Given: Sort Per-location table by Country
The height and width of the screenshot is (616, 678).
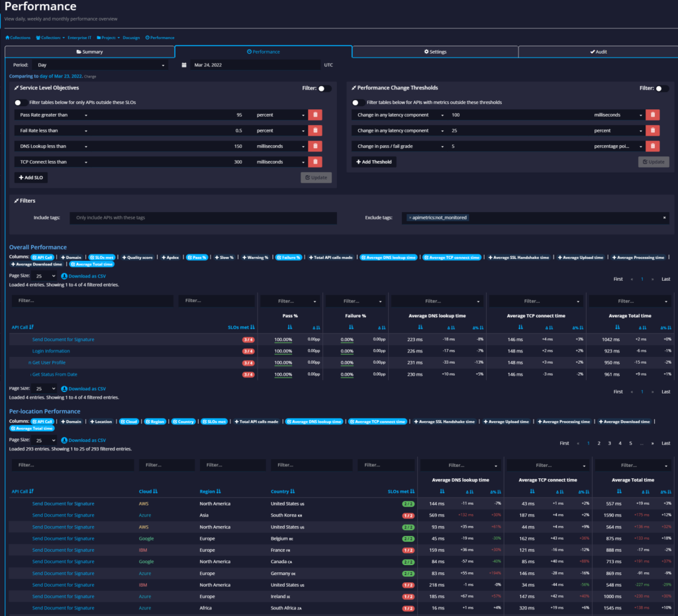Looking at the screenshot, I should [x=283, y=491].
